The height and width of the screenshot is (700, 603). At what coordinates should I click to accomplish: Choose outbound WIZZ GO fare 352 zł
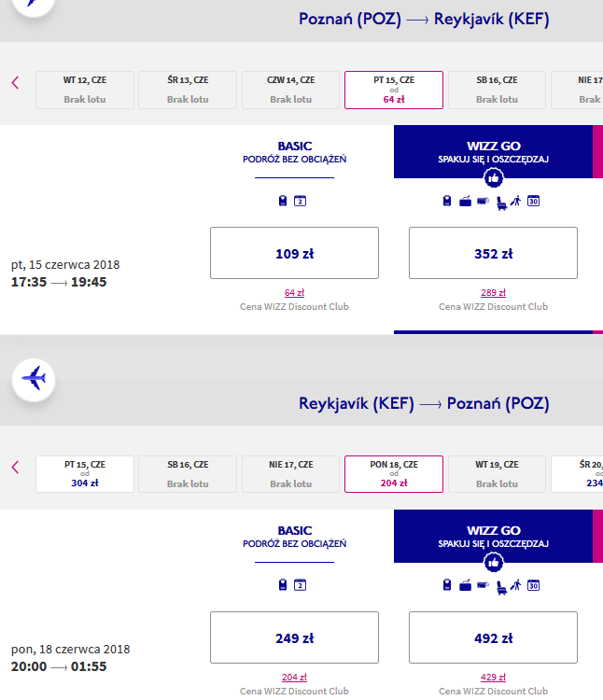493,253
